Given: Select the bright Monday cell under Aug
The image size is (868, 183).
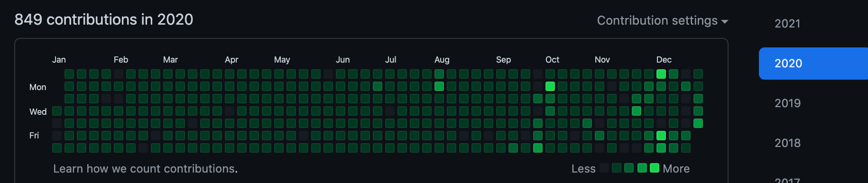Looking at the screenshot, I should [439, 86].
